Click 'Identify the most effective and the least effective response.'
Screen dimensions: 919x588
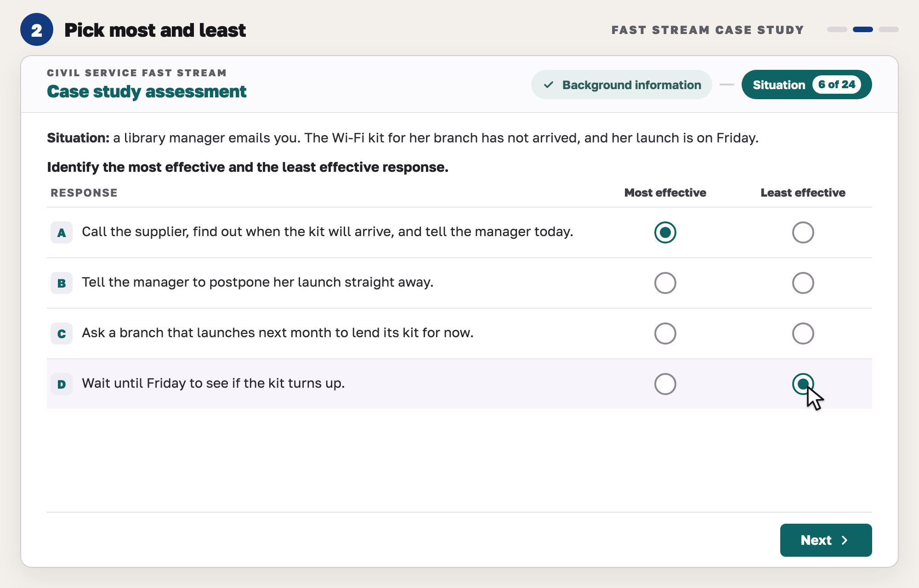(248, 167)
